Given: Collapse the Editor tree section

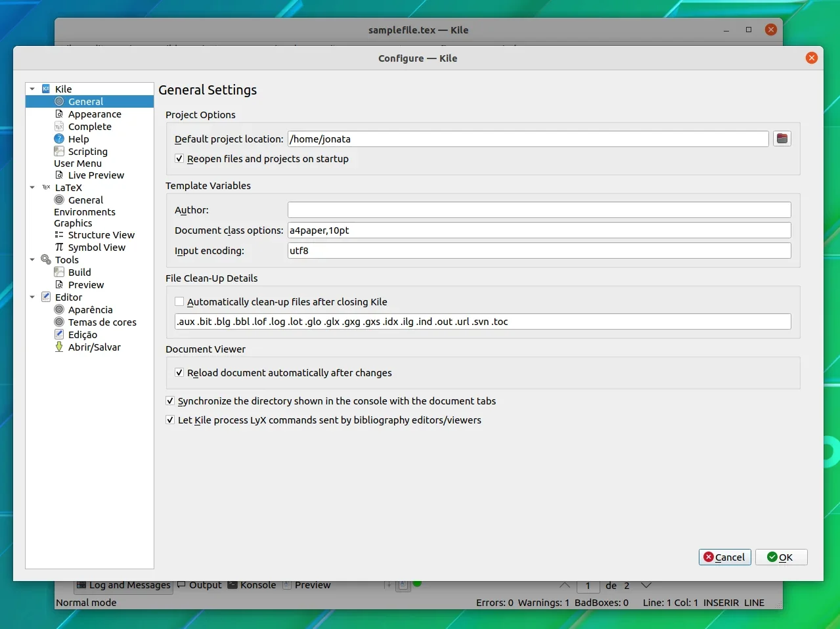Looking at the screenshot, I should (x=32, y=297).
